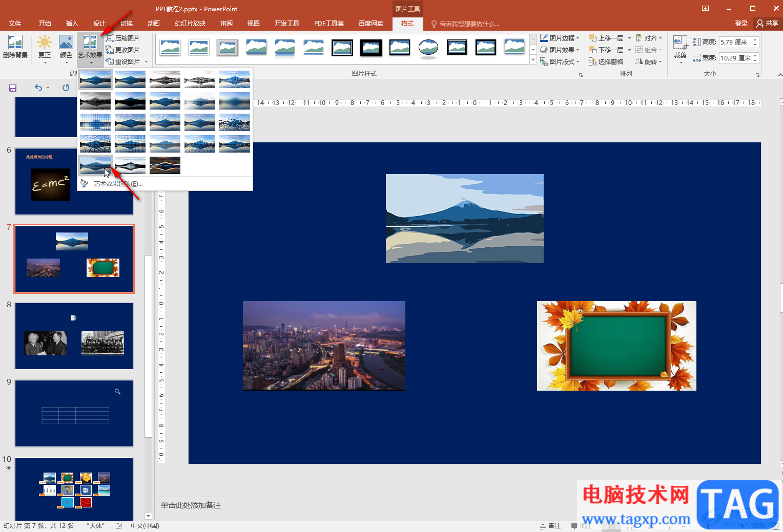Screen dimensions: 783x532
Task: Switch to the Animations (动画) tab
Action: tap(154, 24)
